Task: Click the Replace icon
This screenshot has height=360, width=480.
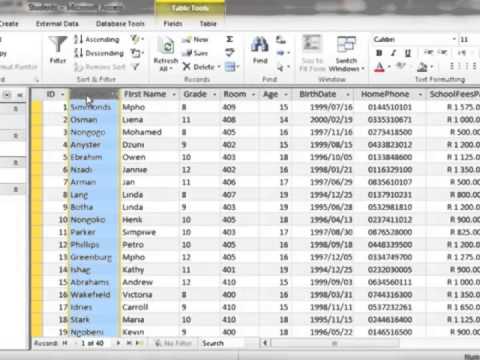Action: (x=281, y=40)
